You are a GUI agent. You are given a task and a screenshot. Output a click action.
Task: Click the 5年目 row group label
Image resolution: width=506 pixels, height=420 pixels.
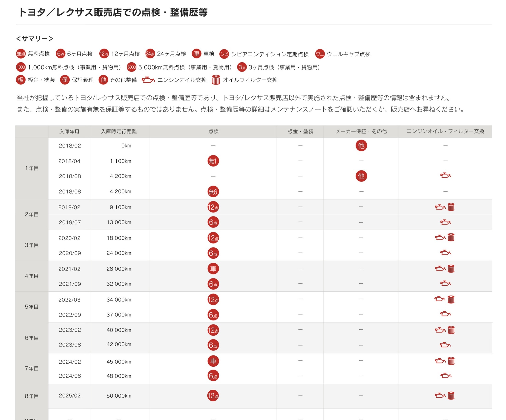[32, 307]
